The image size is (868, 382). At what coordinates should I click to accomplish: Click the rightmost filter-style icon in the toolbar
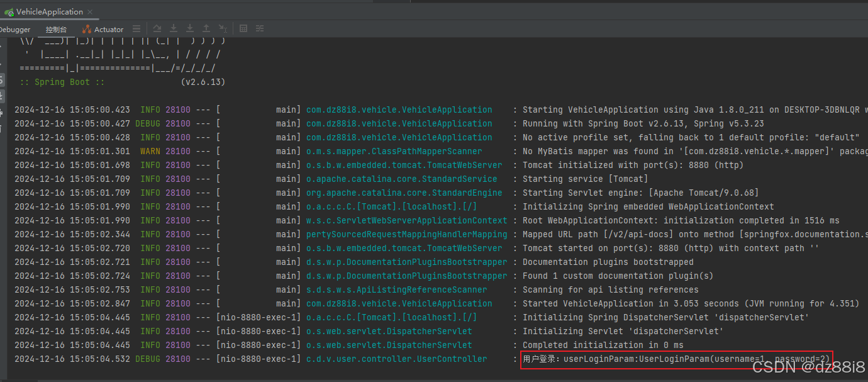tap(260, 28)
